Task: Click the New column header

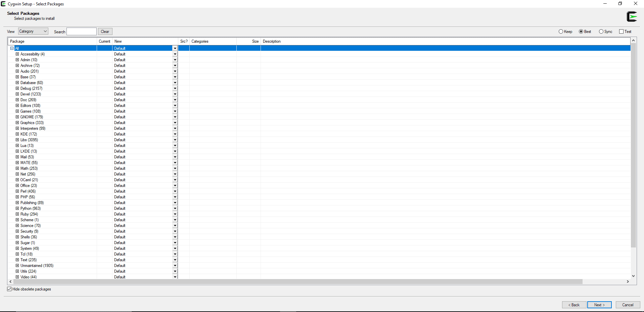Action: coord(145,41)
